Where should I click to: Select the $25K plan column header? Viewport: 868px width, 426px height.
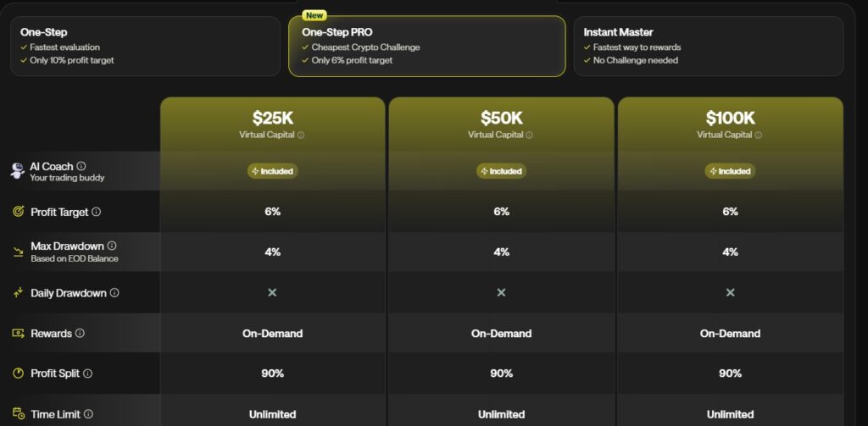(272, 123)
